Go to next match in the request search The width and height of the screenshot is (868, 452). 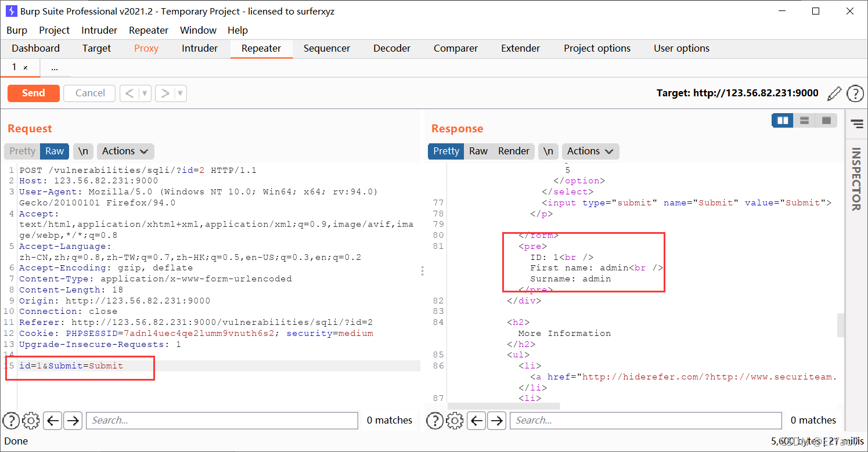click(x=73, y=420)
